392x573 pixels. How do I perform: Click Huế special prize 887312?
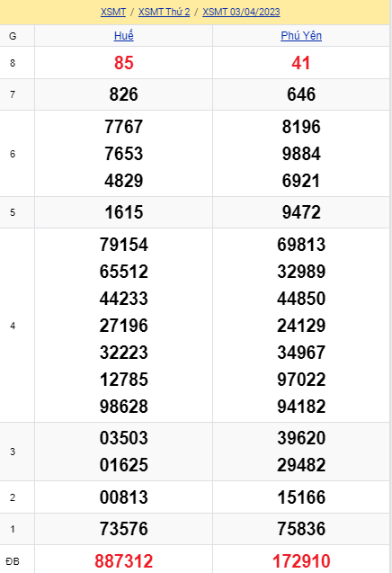(x=124, y=561)
